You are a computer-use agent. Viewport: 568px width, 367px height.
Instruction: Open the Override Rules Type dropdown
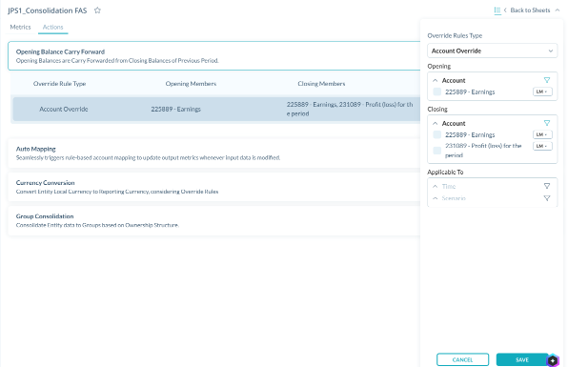click(492, 51)
